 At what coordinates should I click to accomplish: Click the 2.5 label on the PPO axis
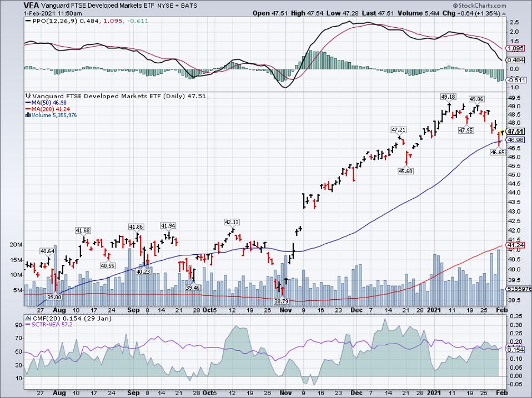pos(514,22)
